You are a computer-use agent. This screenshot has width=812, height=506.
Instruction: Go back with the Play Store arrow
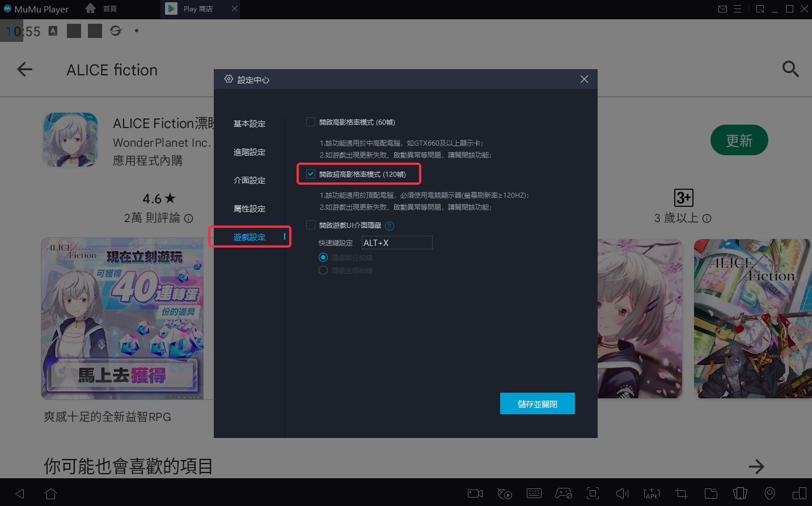tap(25, 69)
